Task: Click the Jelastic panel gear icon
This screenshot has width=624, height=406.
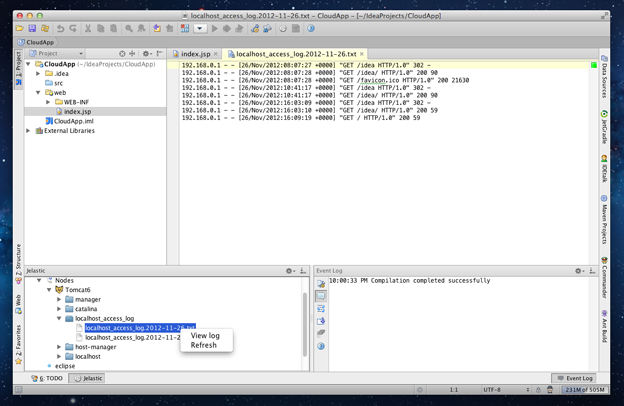Action: coord(290,271)
